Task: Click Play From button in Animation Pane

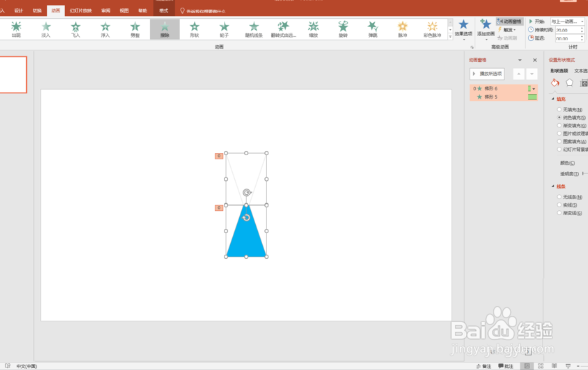Action: click(x=487, y=74)
